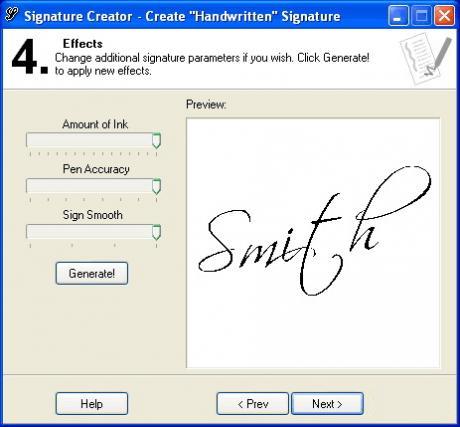
Task: Click the Smith signature preview image
Action: point(313,243)
